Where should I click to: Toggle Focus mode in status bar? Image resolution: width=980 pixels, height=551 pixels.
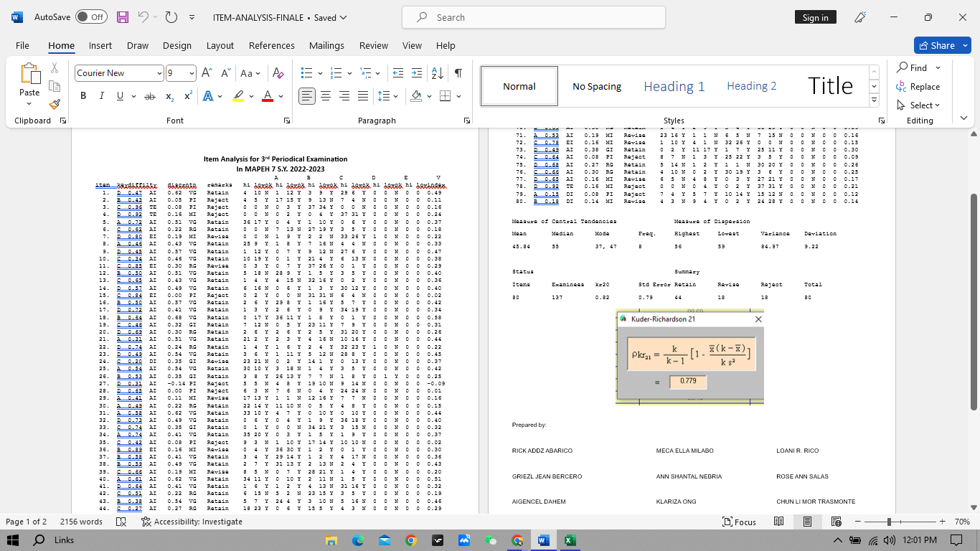coord(739,522)
